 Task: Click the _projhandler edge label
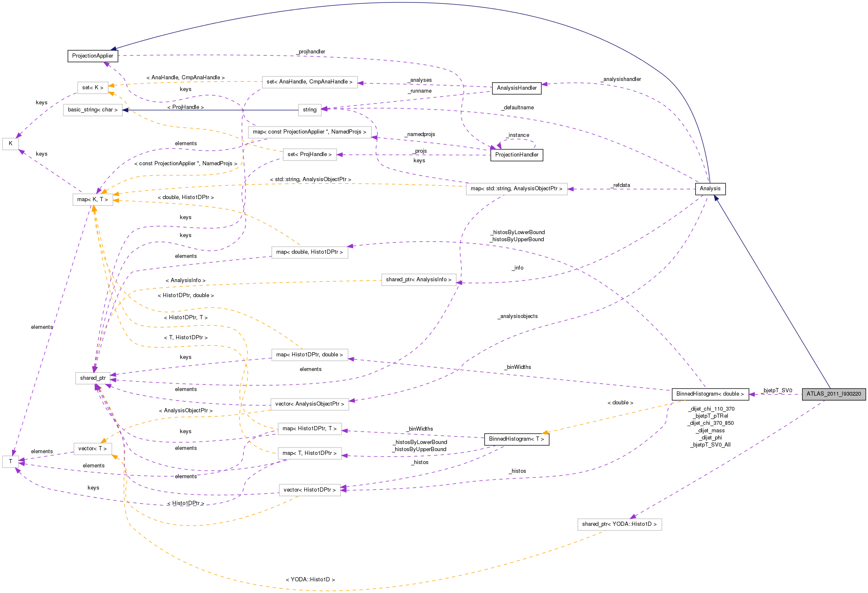click(311, 52)
